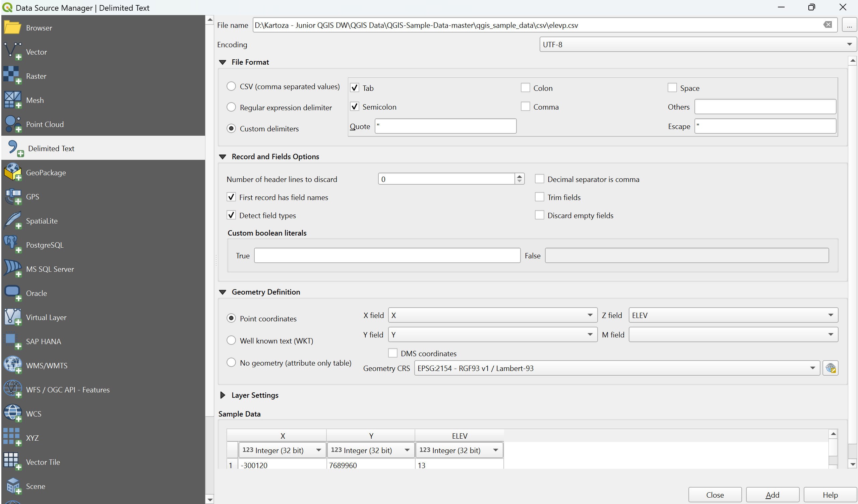Click the Quote character field
The height and width of the screenshot is (504, 858).
(x=445, y=126)
